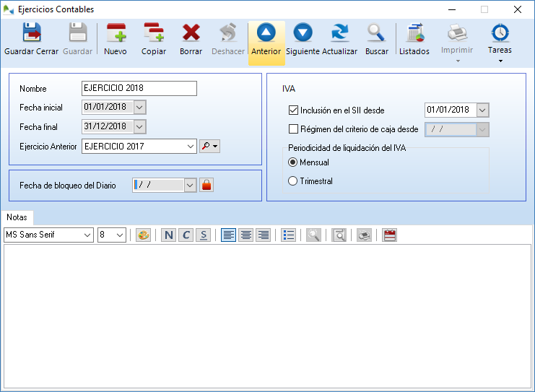The image size is (535, 392).
Task: Click the notes print preview icon
Action: click(x=339, y=235)
